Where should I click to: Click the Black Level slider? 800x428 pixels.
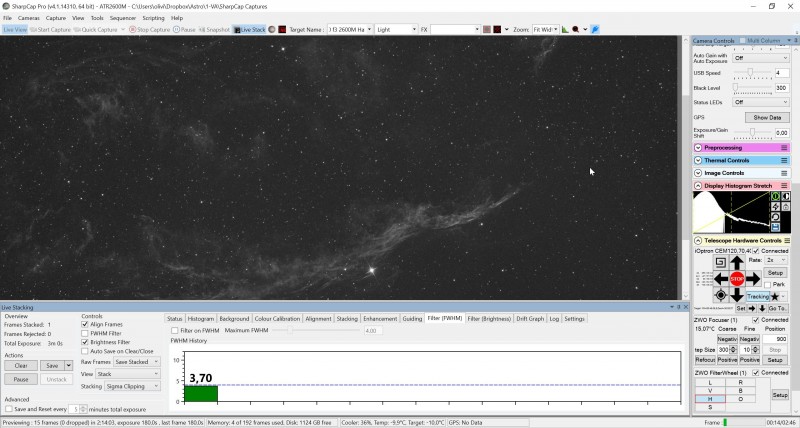(753, 88)
